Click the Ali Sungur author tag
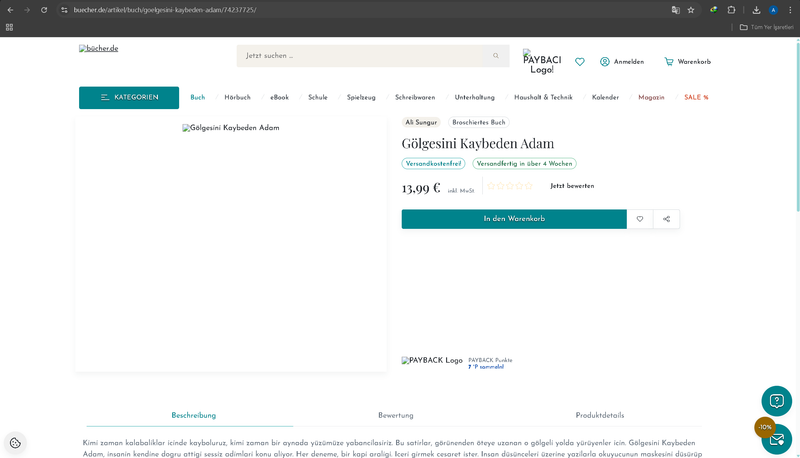This screenshot has height=458, width=800. point(421,122)
